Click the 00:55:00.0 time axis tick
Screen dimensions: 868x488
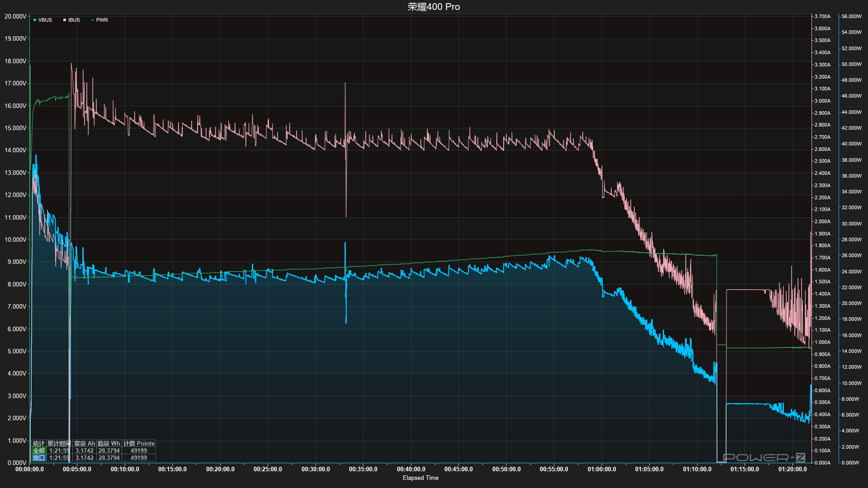(554, 469)
